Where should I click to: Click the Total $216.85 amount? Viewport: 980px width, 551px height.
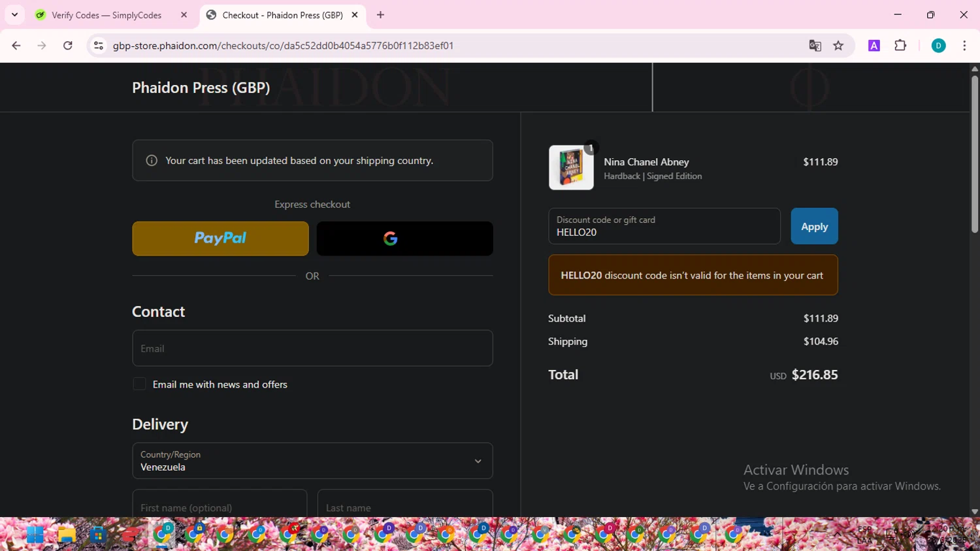[x=815, y=375]
